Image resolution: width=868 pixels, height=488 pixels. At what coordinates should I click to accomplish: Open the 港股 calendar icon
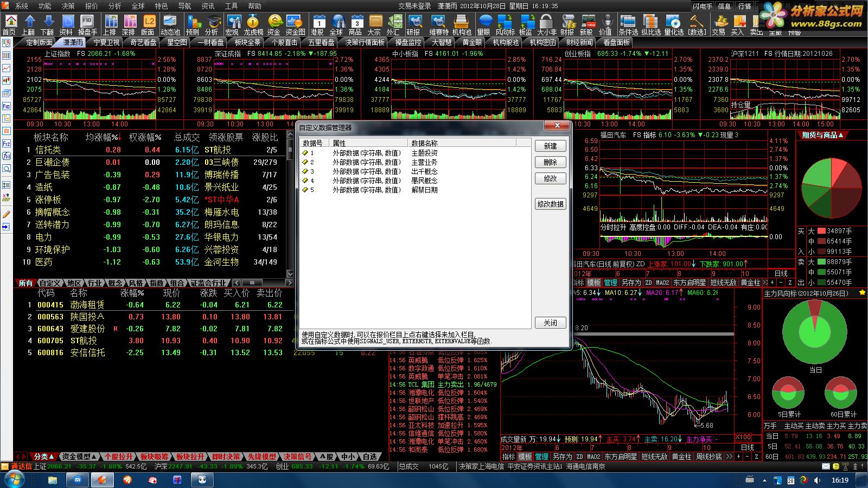click(318, 25)
